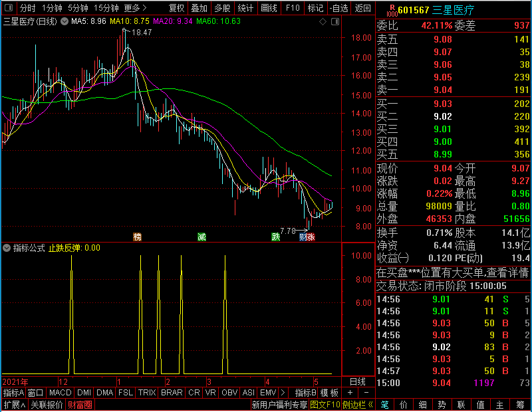Screen dimensions: 532x412
Task: Select the 5分钟 period
Action: (78, 8)
